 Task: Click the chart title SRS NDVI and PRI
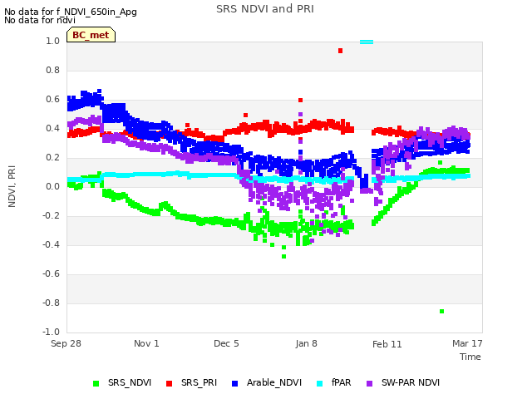coord(265,9)
